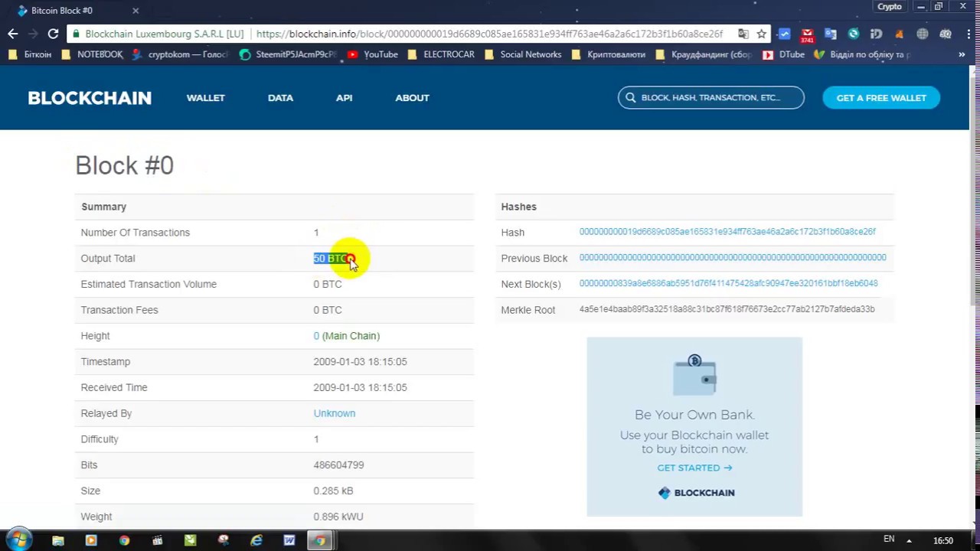
Task: Click the Bits value 486604799
Action: (338, 465)
